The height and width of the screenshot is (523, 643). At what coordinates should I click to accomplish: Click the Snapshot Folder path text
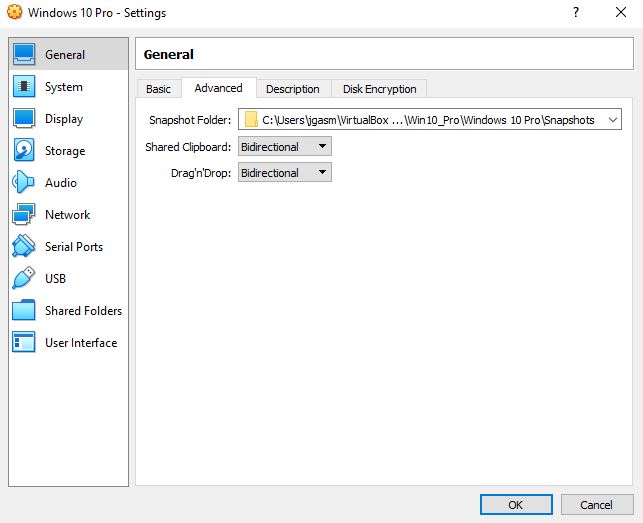(428, 120)
